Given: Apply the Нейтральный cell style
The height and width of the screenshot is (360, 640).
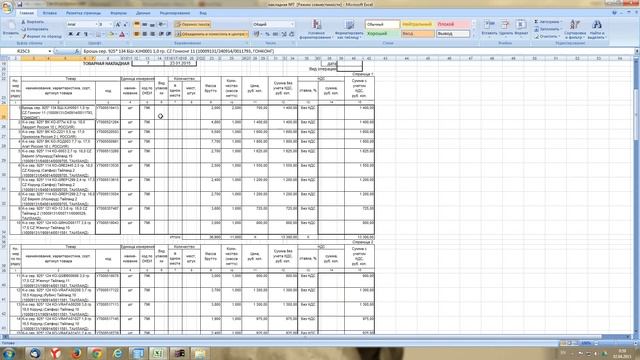Looking at the screenshot, I should point(417,24).
